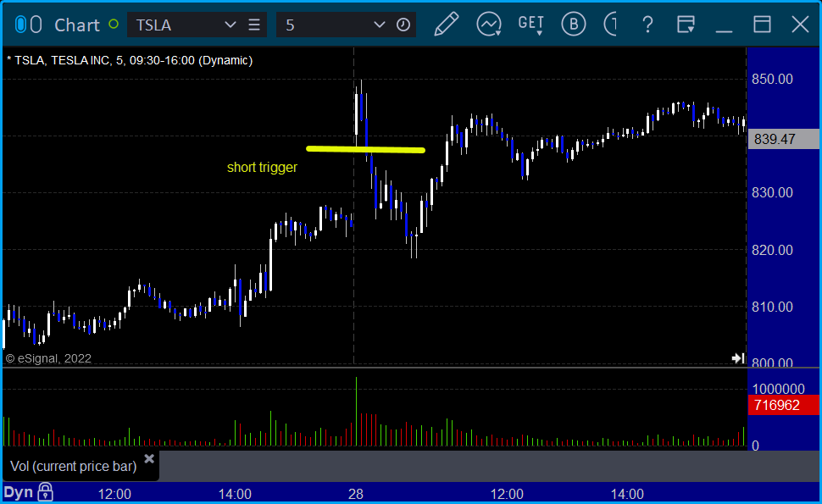The width and height of the screenshot is (822, 504).
Task: Click the Dyn label on time axis
Action: pos(19,492)
